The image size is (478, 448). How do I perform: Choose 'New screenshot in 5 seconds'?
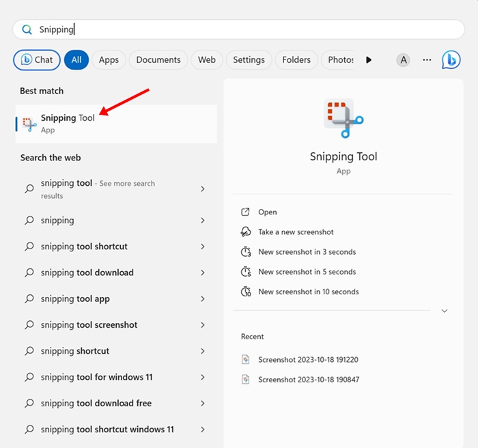coord(307,272)
